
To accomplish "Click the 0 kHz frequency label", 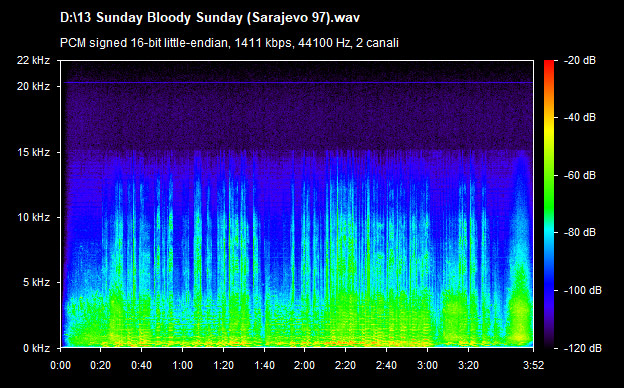I will tap(36, 348).
